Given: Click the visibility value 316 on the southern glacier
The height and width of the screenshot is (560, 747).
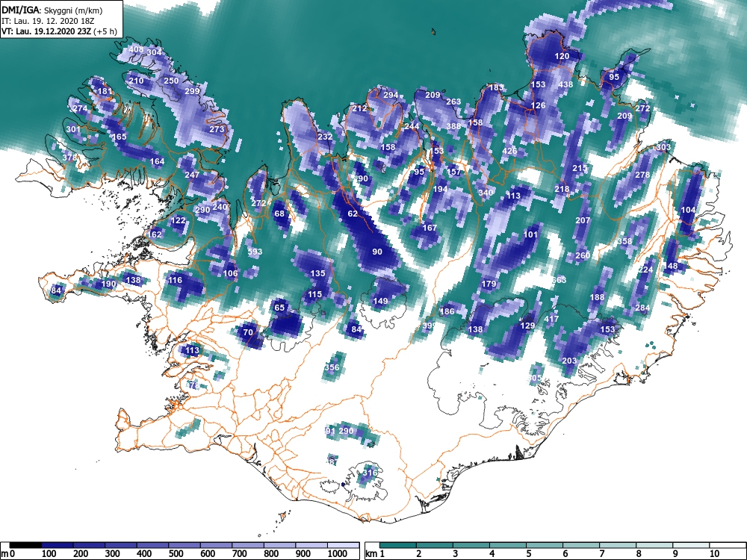Looking at the screenshot, I should (371, 473).
